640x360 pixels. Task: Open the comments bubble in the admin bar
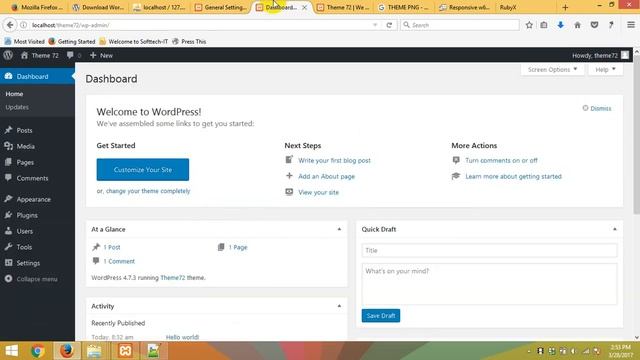(74, 55)
